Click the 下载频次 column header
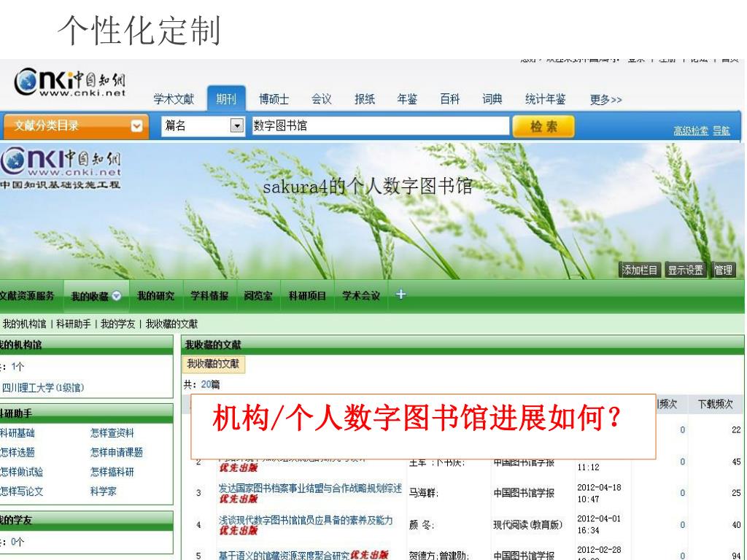This screenshot has height=560, width=747. 715,404
